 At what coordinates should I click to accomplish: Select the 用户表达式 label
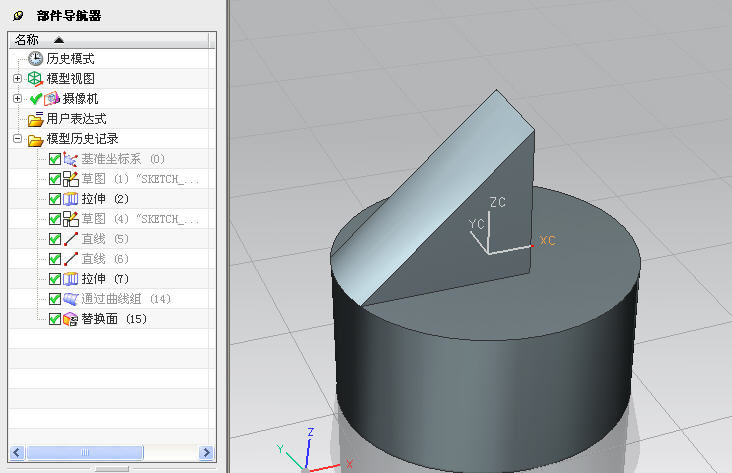77,119
